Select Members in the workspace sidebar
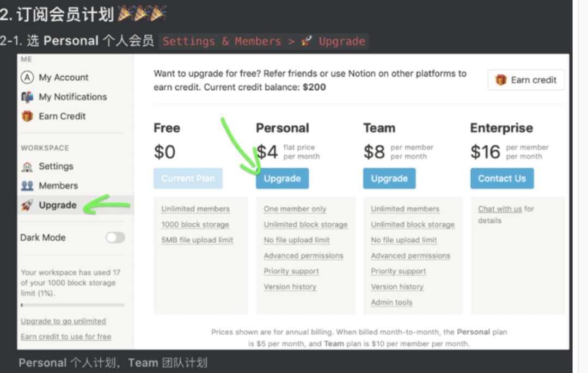This screenshot has height=373, width=588. [x=58, y=186]
